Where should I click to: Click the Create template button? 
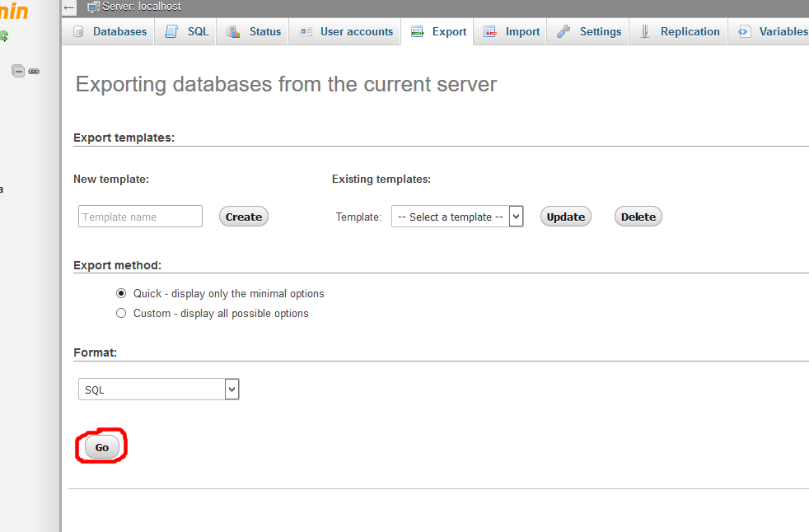pyautogui.click(x=244, y=217)
